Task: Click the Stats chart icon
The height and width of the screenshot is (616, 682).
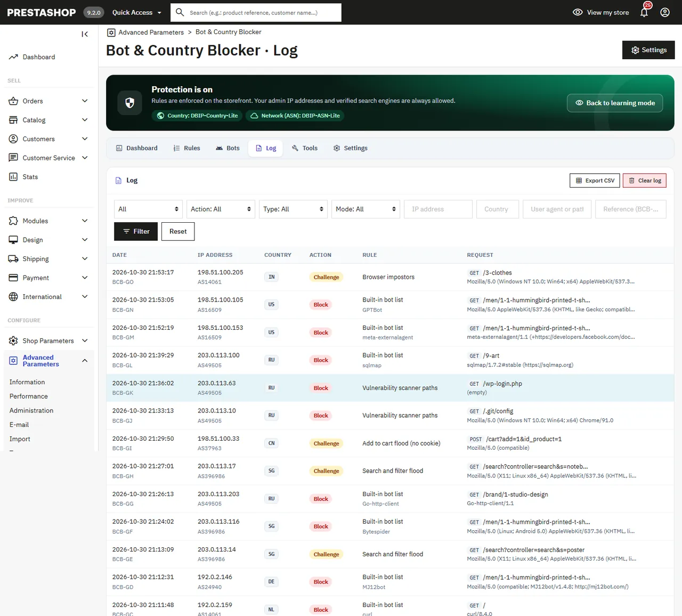Action: 13,177
